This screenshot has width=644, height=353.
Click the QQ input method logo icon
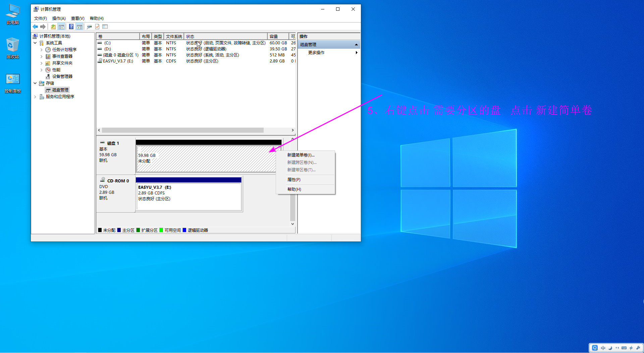pos(595,348)
